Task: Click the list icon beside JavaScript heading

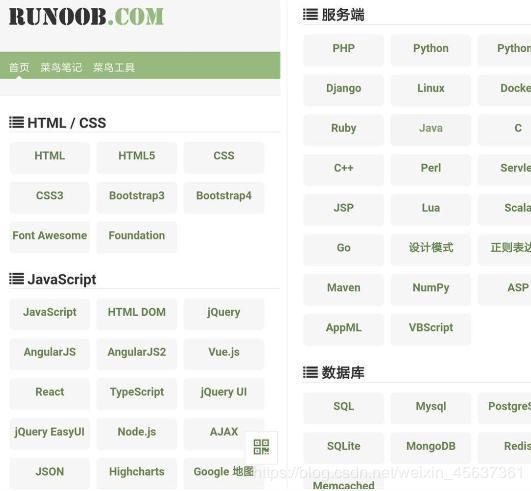Action: click(17, 279)
